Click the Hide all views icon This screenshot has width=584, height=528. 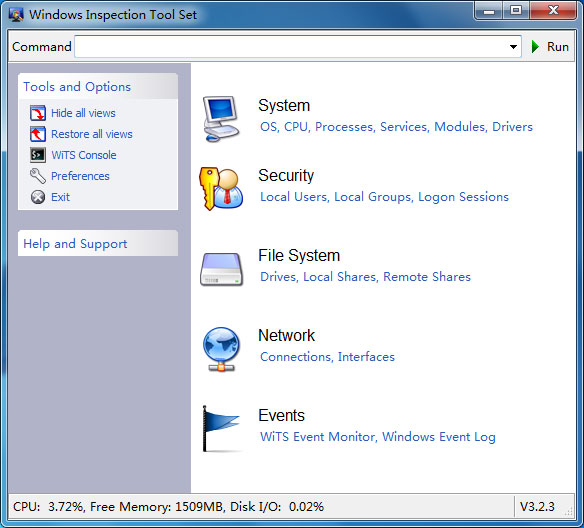38,113
